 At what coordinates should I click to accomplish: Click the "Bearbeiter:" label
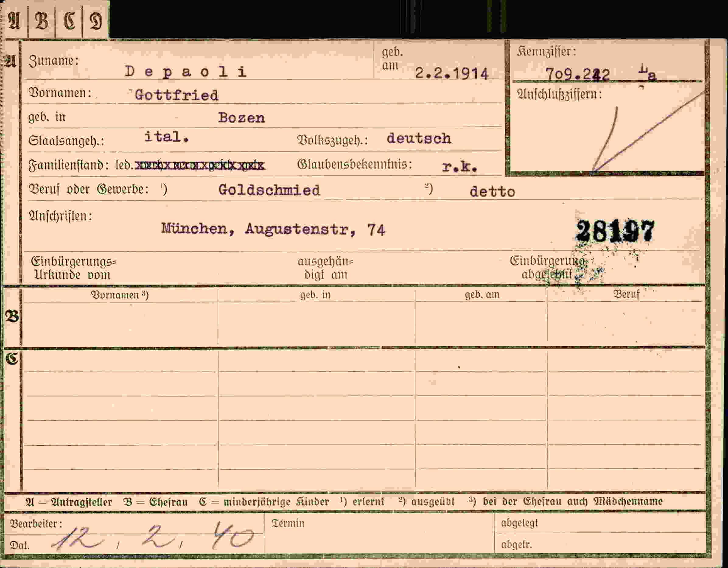(36, 524)
